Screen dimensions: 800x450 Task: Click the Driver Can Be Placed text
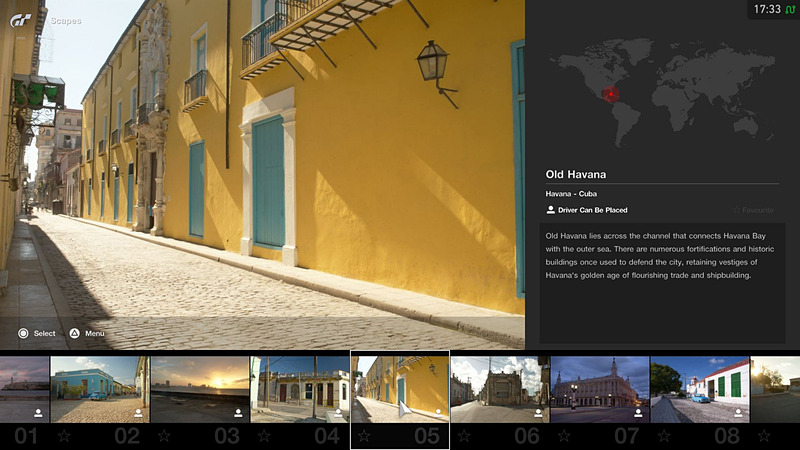[592, 210]
